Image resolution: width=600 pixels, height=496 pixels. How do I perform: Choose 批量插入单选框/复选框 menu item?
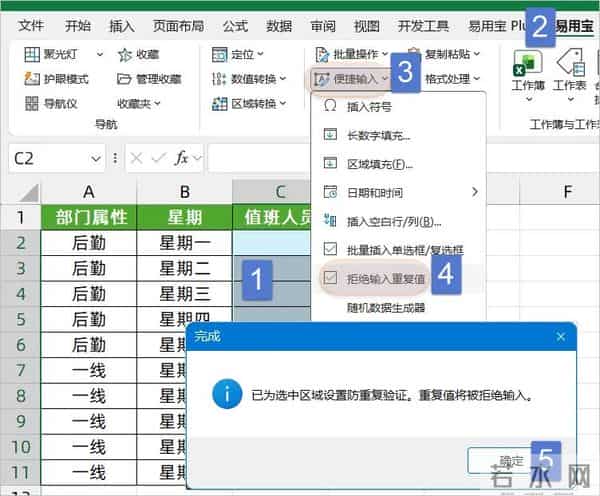(x=398, y=250)
